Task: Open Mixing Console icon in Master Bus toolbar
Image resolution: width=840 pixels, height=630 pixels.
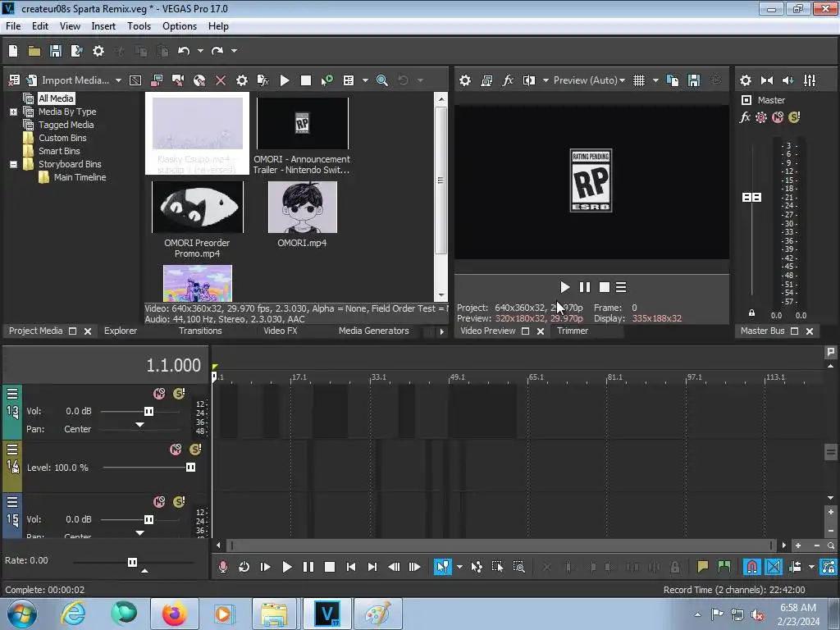Action: click(x=810, y=80)
